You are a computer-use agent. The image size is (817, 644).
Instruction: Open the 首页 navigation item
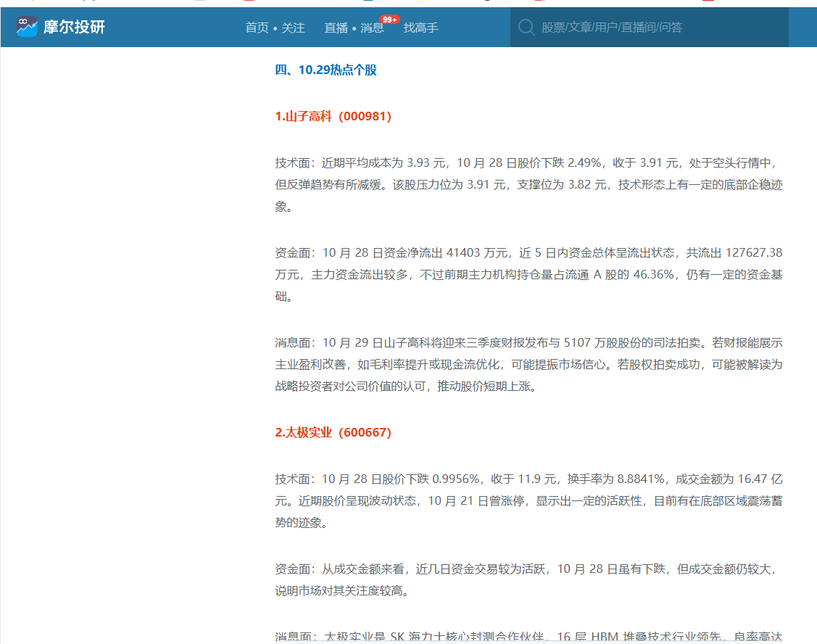[257, 28]
